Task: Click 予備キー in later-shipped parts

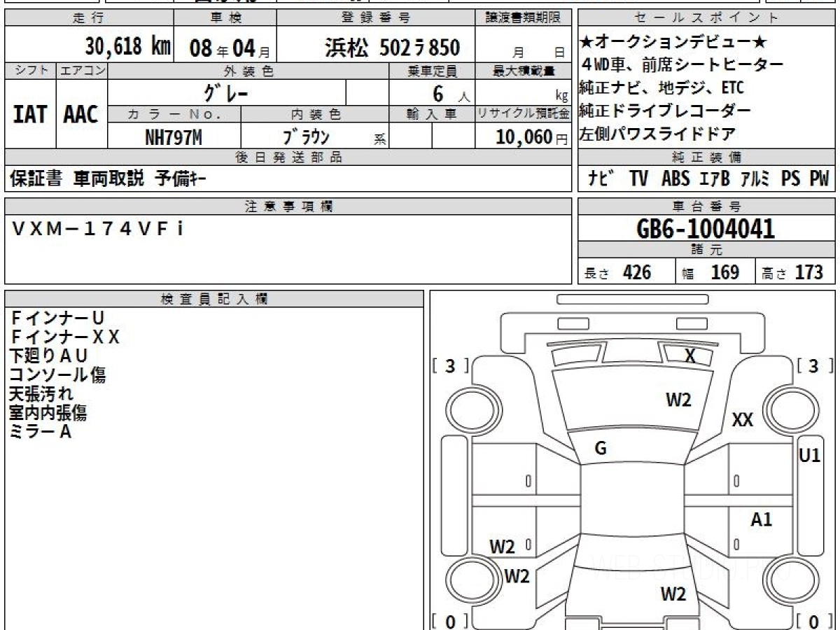Action: point(181,179)
